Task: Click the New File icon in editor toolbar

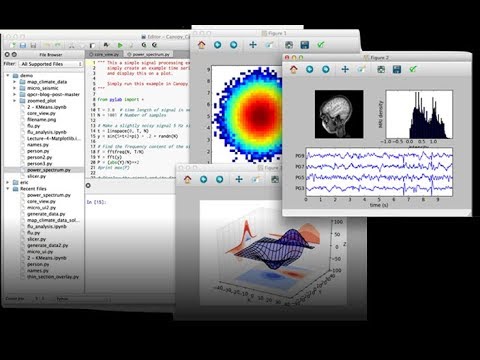Action: click(x=13, y=45)
